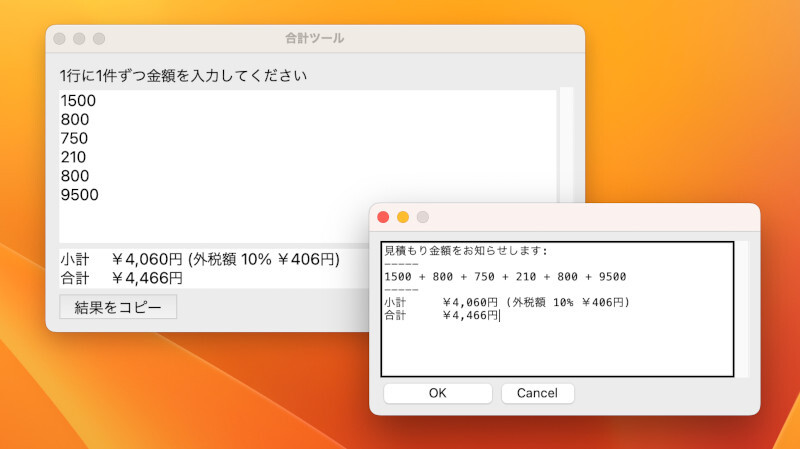This screenshot has height=449, width=800.
Task: Close the 合計ツール window
Action: click(59, 39)
